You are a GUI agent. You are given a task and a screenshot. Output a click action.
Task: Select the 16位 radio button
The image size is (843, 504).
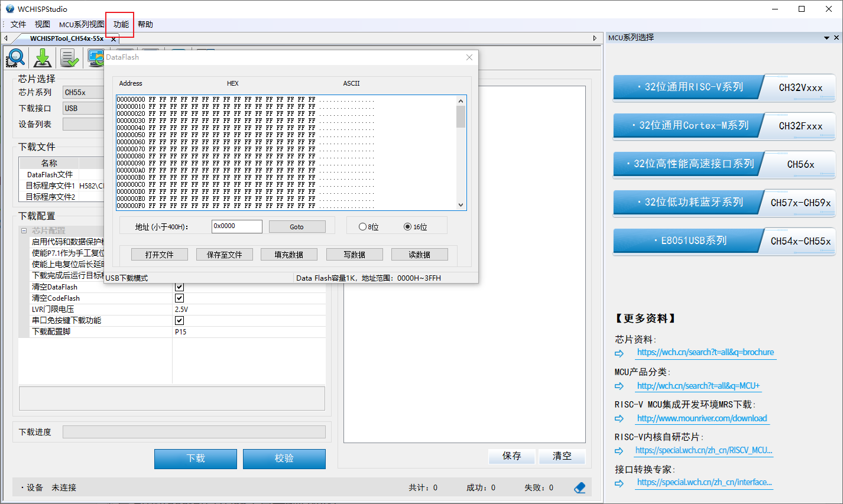tap(407, 227)
